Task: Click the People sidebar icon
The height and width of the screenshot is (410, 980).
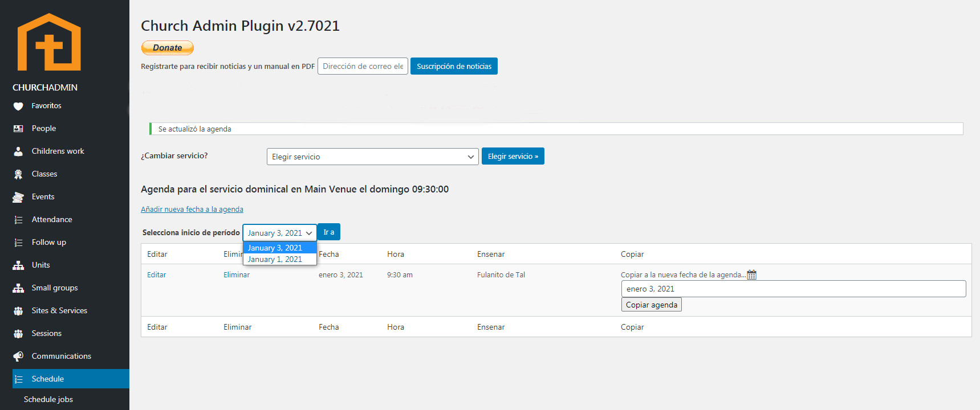Action: click(x=18, y=129)
